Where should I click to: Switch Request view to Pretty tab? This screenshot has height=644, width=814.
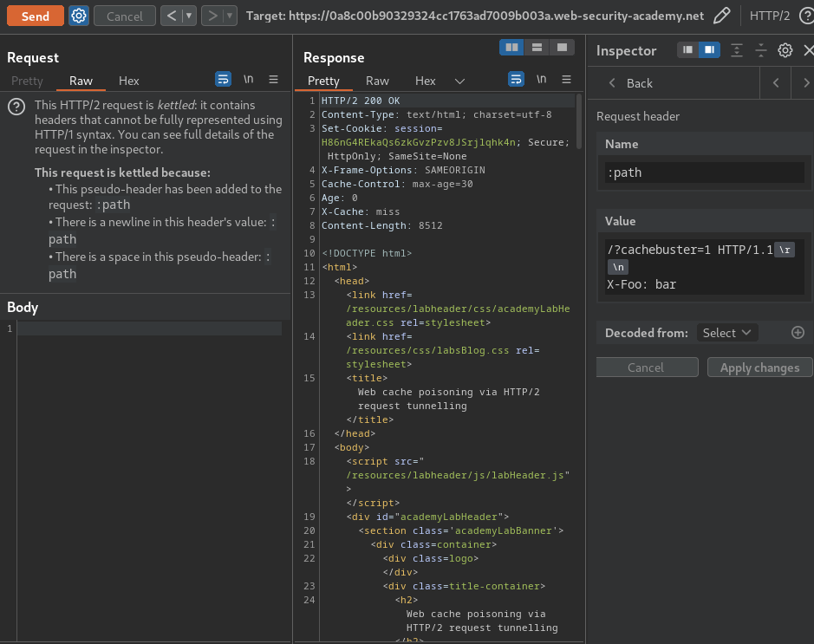[27, 81]
